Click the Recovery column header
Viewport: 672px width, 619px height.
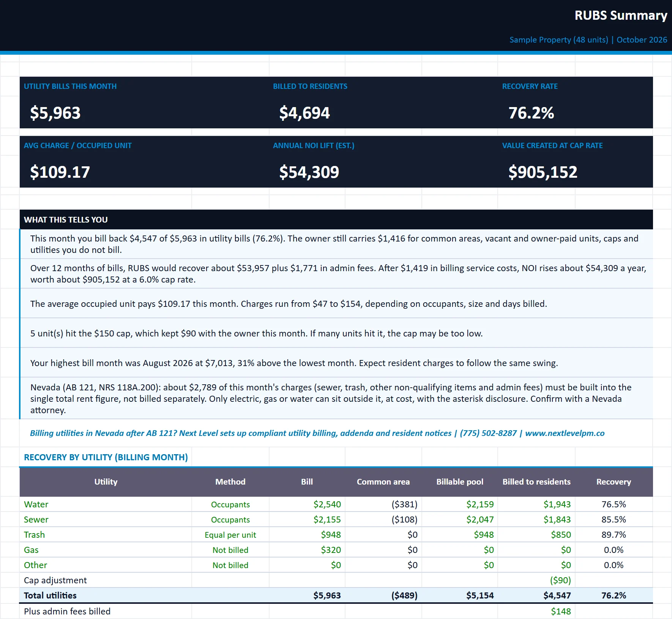(614, 482)
